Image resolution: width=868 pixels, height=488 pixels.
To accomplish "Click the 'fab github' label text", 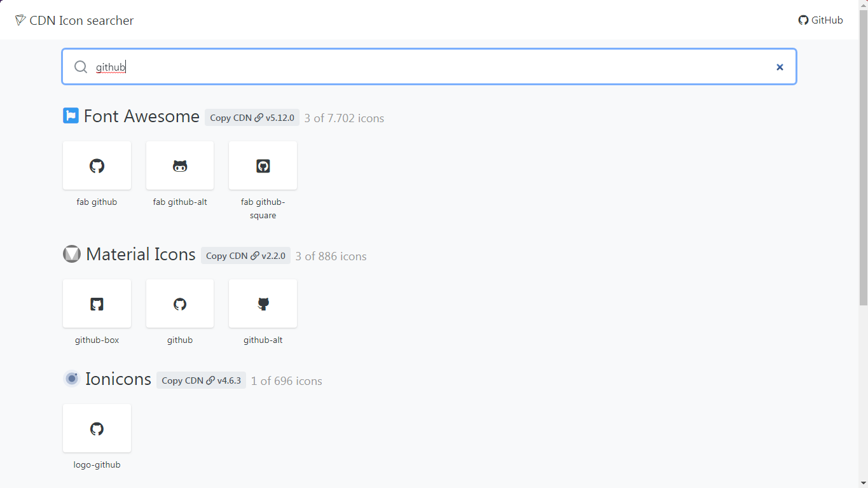I will point(97,202).
